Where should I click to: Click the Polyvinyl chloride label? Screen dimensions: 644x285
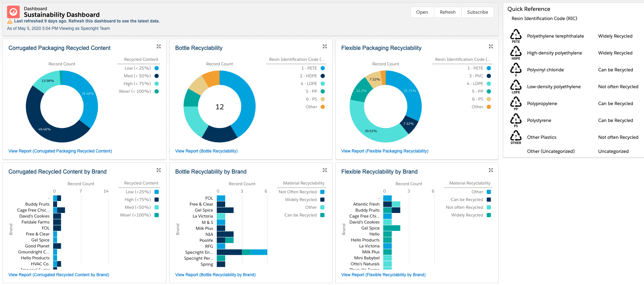(545, 70)
